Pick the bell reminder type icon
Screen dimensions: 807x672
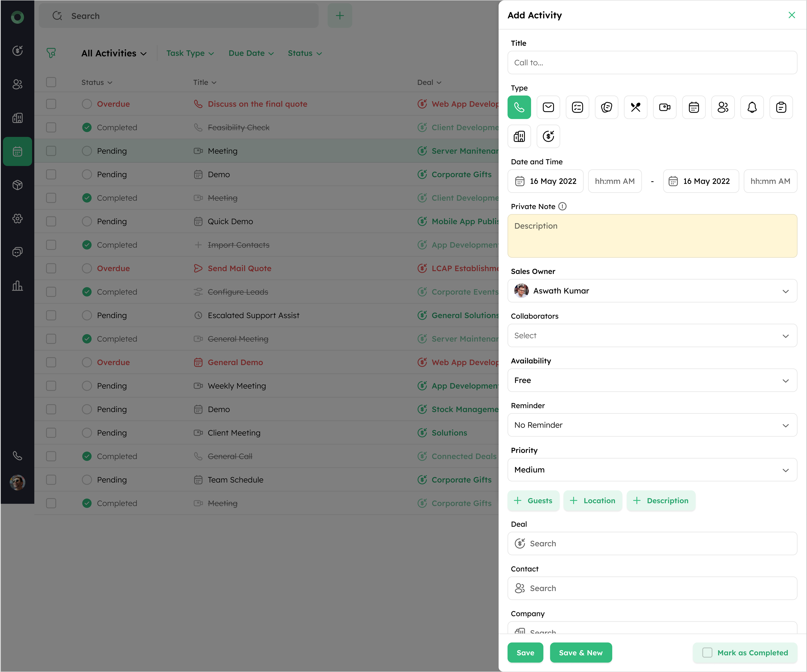(752, 107)
